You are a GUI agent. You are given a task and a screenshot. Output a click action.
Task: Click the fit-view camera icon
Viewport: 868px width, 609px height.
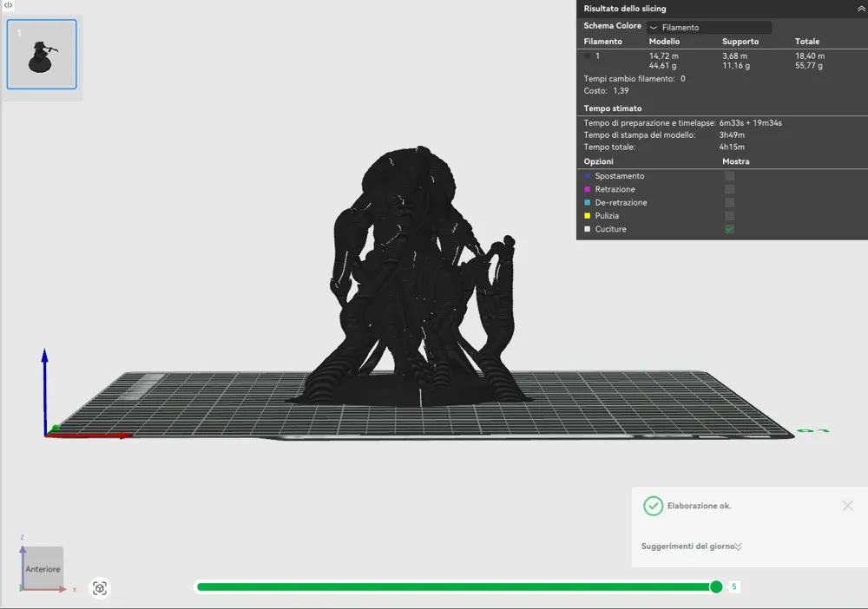click(100, 588)
